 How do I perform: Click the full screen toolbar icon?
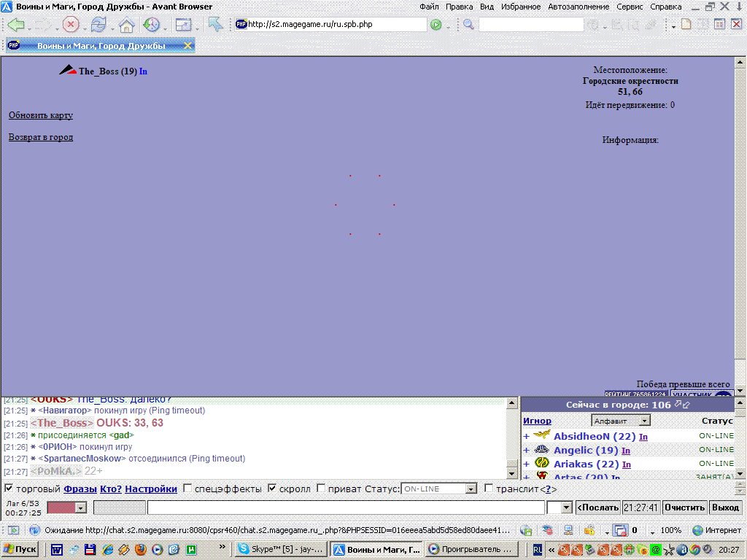183,24
